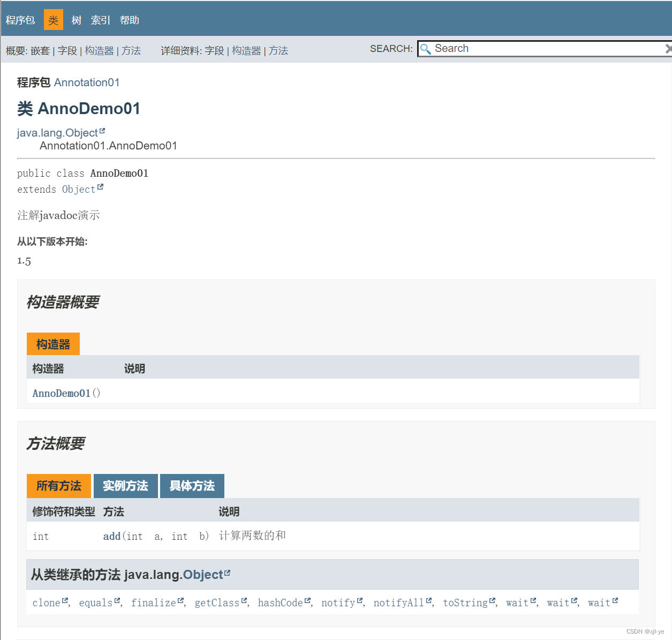Viewport: 672px width, 640px height.
Task: Jump to 方法 in summary links
Action: click(131, 51)
